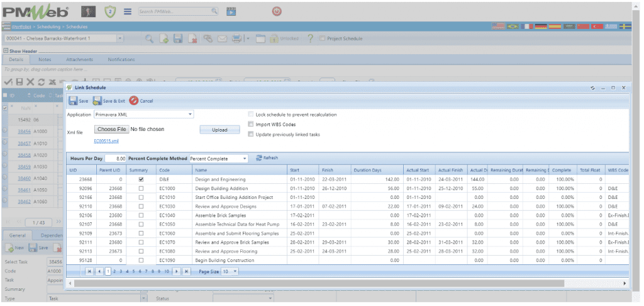Go to last page of linked tasks grid
644x306 pixels.
[186, 271]
